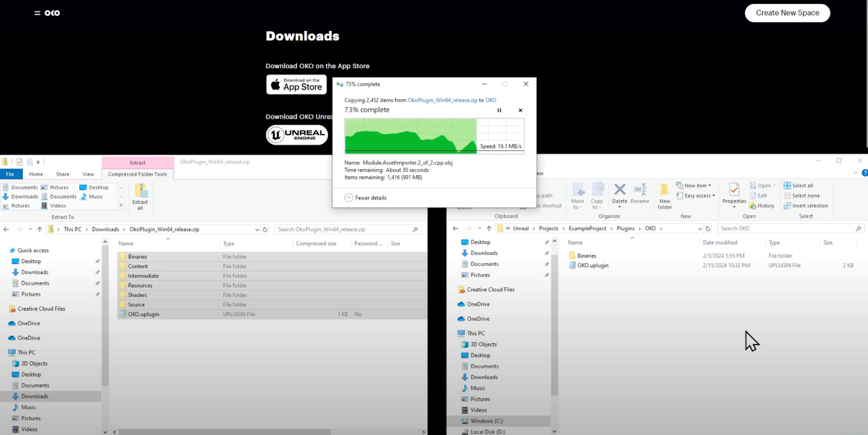Screen dimensions: 868x435
Task: Select OKO.uplugin file in zip list
Action: pos(143,314)
